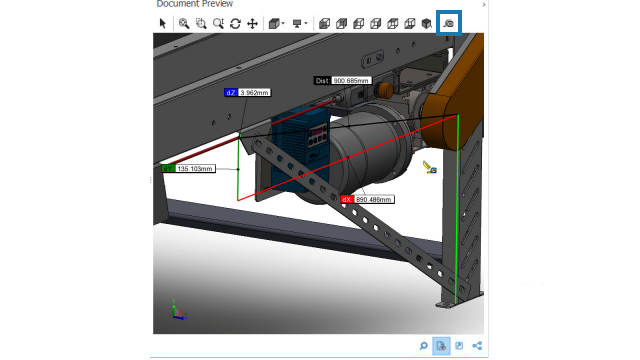Click the blue inverter drive in the model
The height and width of the screenshot is (360, 640).
click(300, 149)
